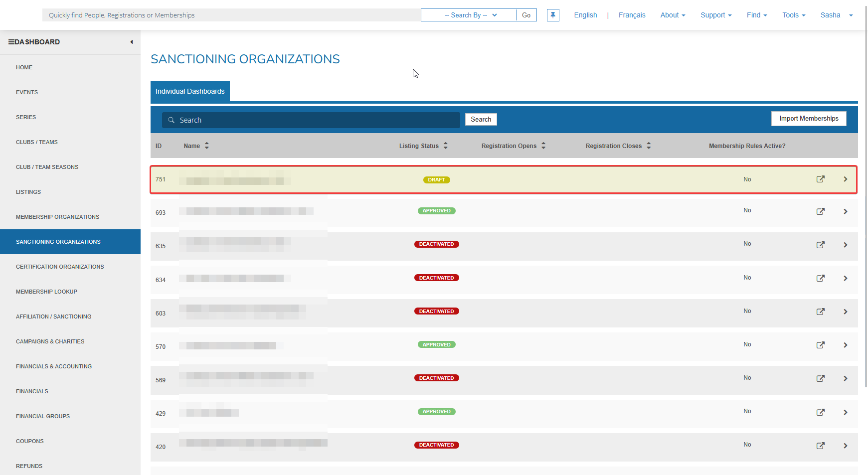
Task: Click the hamburger Dashboard menu icon
Action: [11, 42]
